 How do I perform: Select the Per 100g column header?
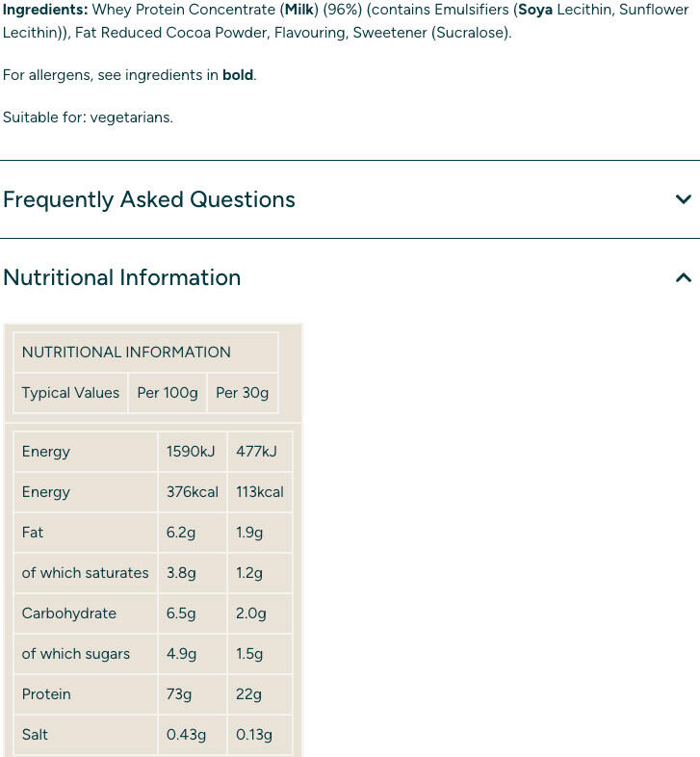168,393
